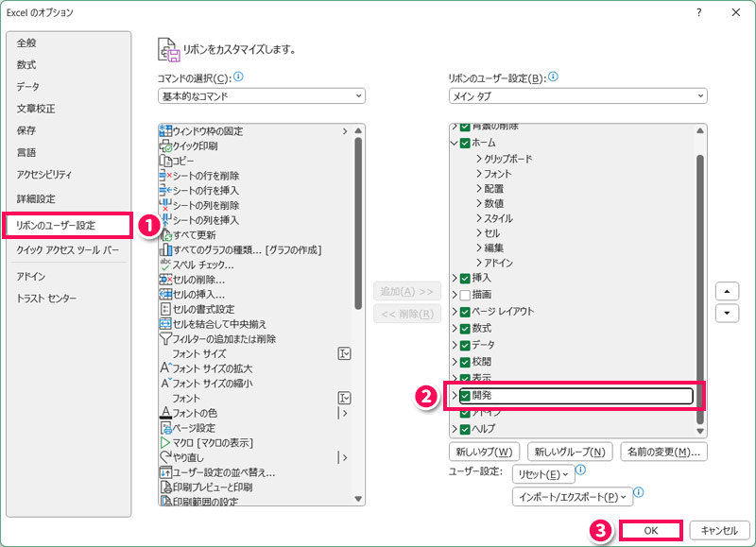Click the マクロ [マクロの表示] play icon
This screenshot has height=547, width=756.
165,442
